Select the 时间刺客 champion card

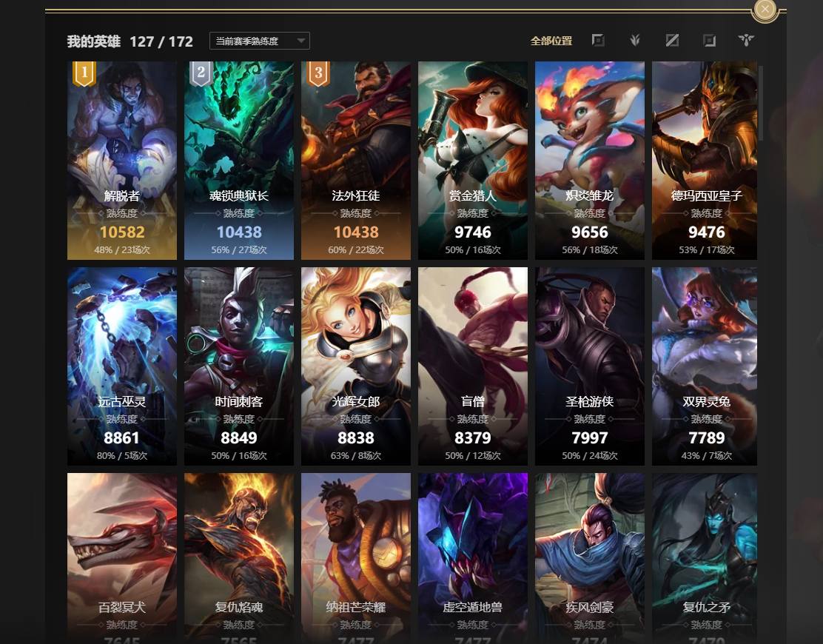tap(239, 366)
